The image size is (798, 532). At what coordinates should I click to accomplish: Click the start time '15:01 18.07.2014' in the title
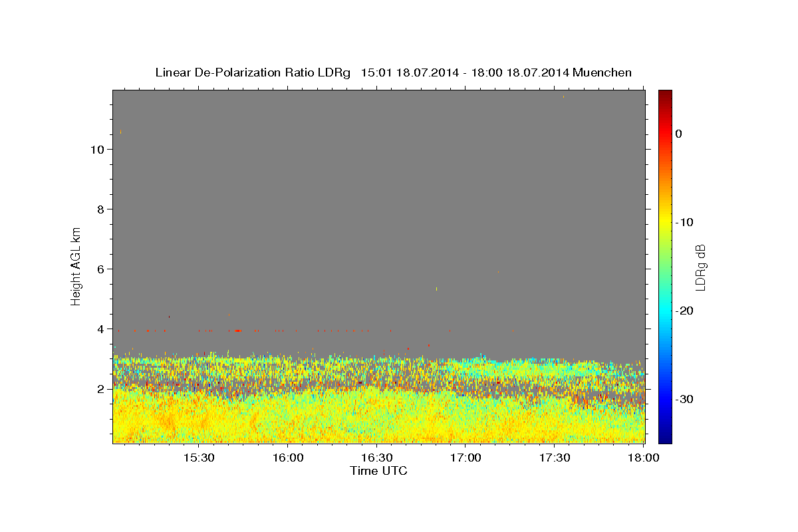click(410, 72)
